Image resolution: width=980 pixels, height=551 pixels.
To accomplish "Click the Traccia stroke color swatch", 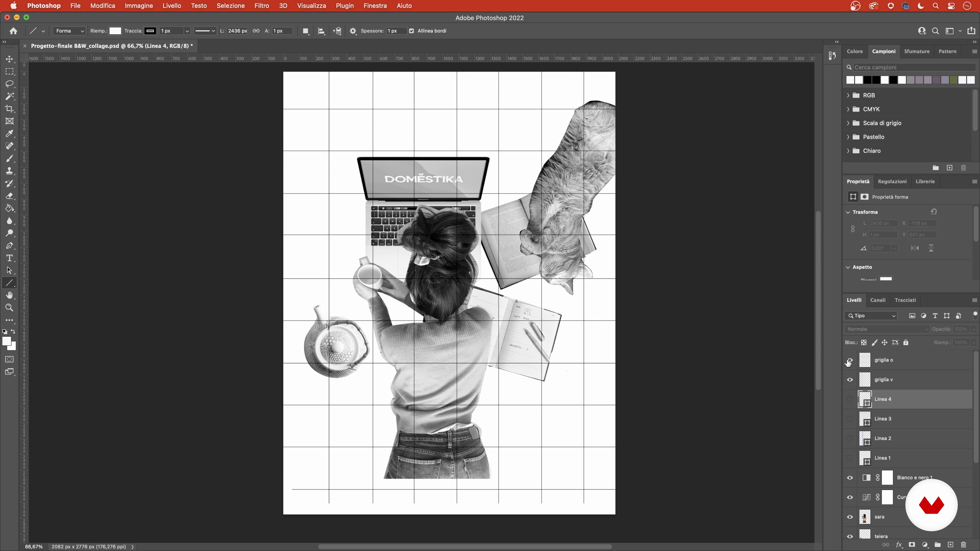I will [150, 31].
